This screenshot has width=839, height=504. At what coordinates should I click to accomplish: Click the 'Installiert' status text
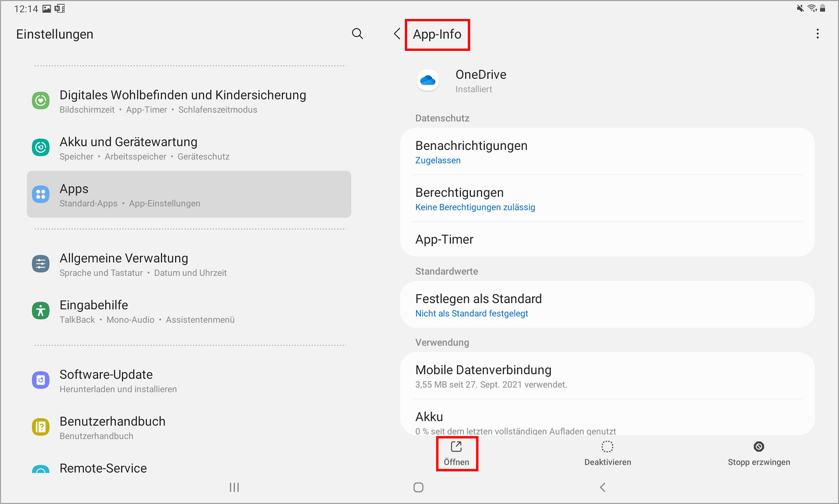(474, 90)
